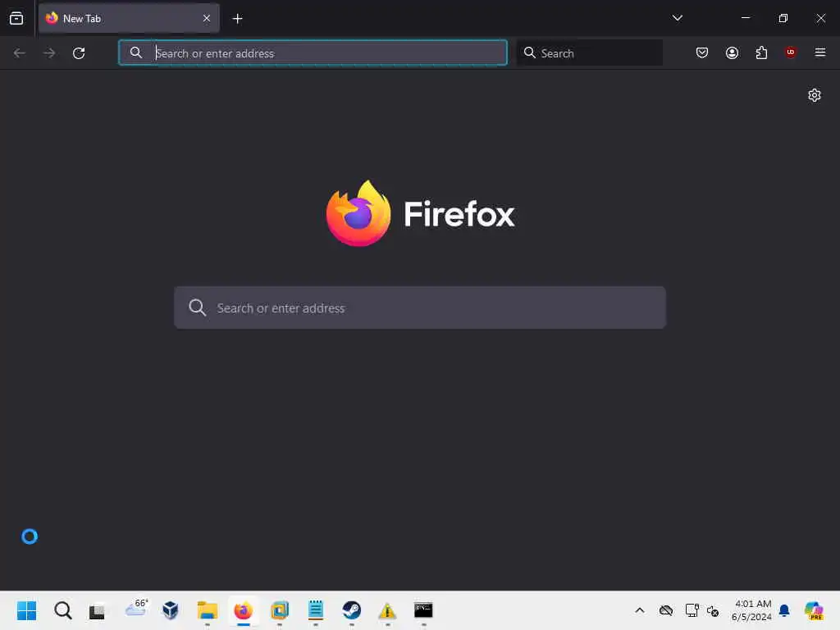Expand the list all tabs chevron
Screen dimensions: 840x630
677,18
